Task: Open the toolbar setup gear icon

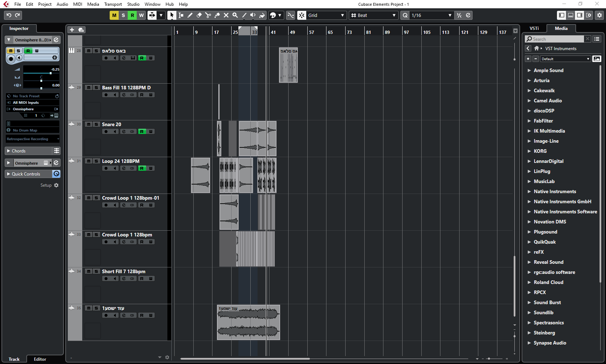Action: pyautogui.click(x=600, y=15)
